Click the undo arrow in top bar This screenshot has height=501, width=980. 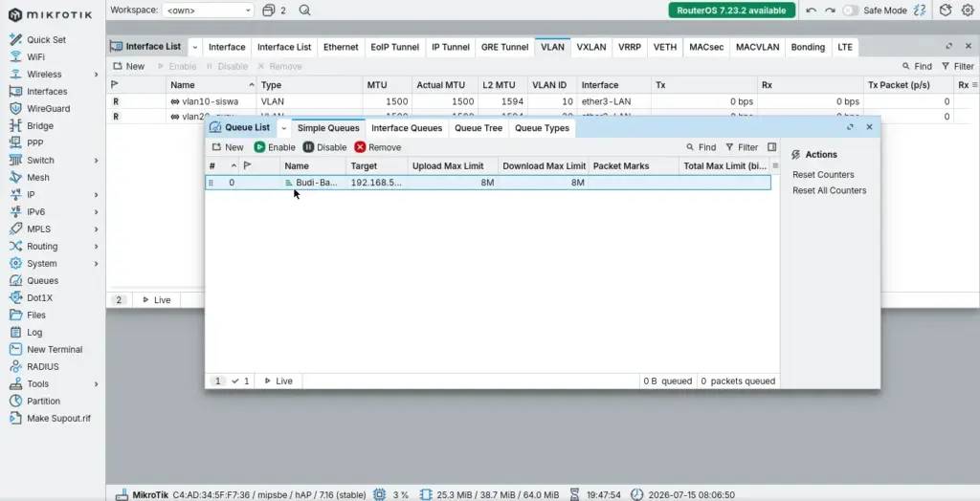[812, 10]
